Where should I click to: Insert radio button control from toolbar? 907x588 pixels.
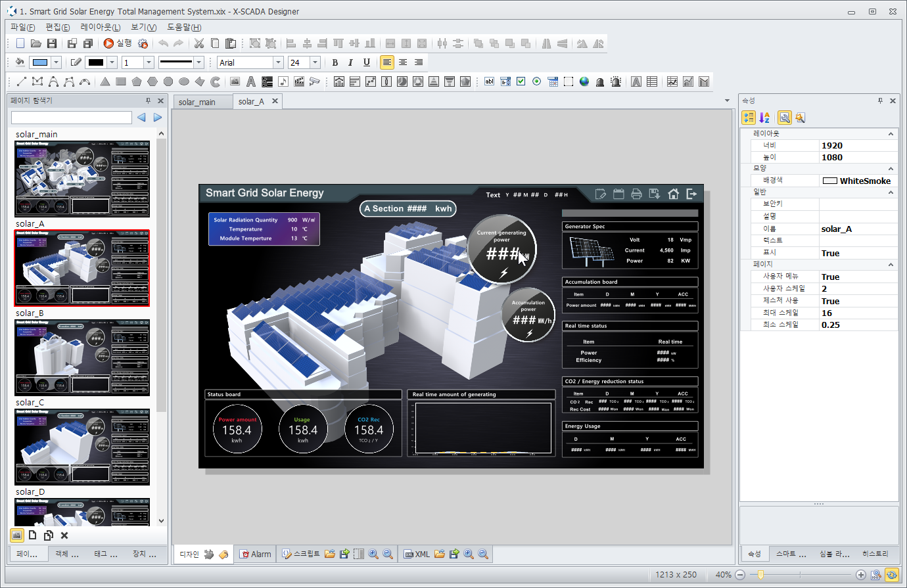pos(536,81)
